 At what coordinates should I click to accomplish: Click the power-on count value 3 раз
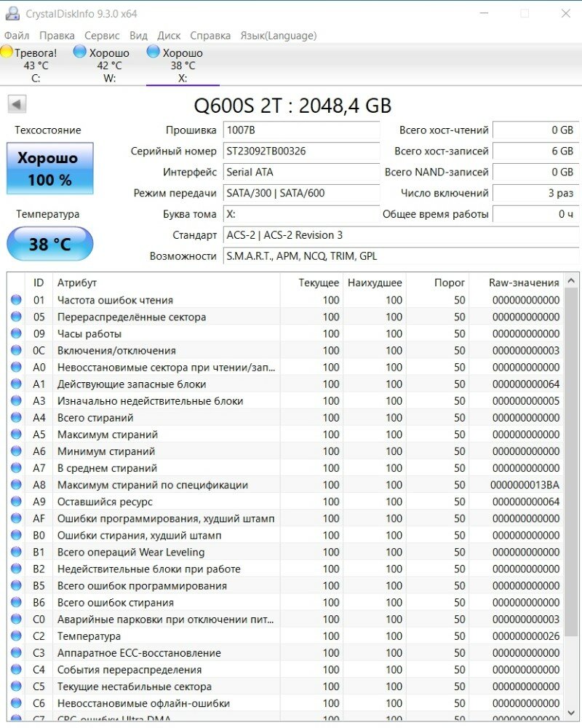pyautogui.click(x=536, y=193)
